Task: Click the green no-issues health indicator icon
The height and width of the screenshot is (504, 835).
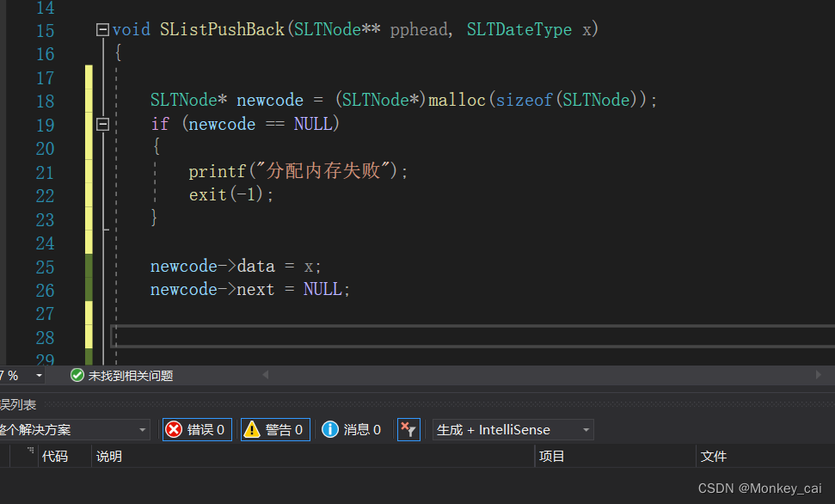Action: point(77,375)
